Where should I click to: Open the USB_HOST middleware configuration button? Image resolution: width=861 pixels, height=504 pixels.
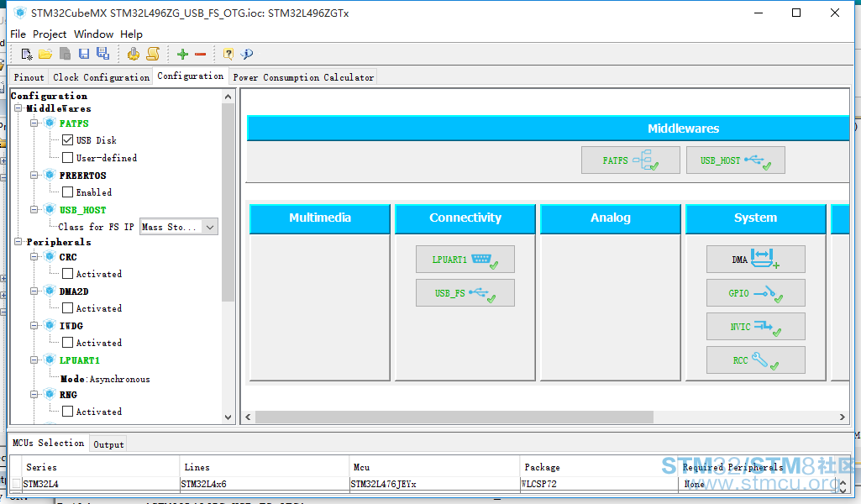[735, 160]
